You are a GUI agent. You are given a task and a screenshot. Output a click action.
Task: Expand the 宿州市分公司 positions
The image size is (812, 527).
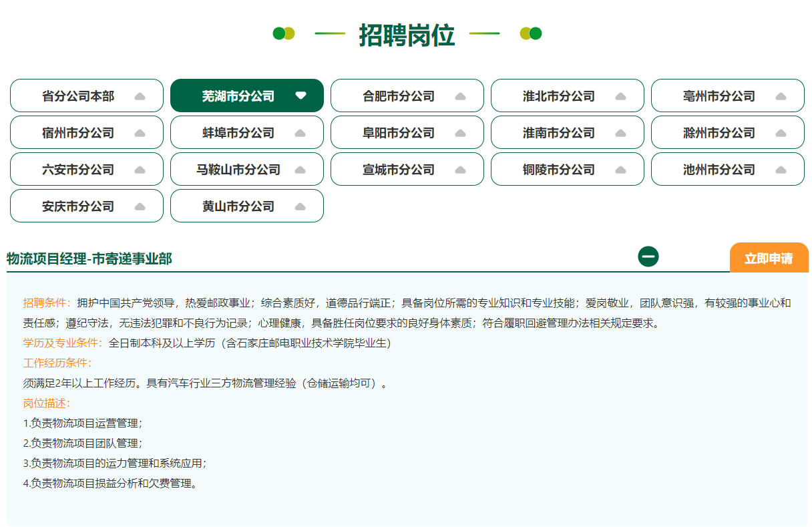(x=87, y=132)
